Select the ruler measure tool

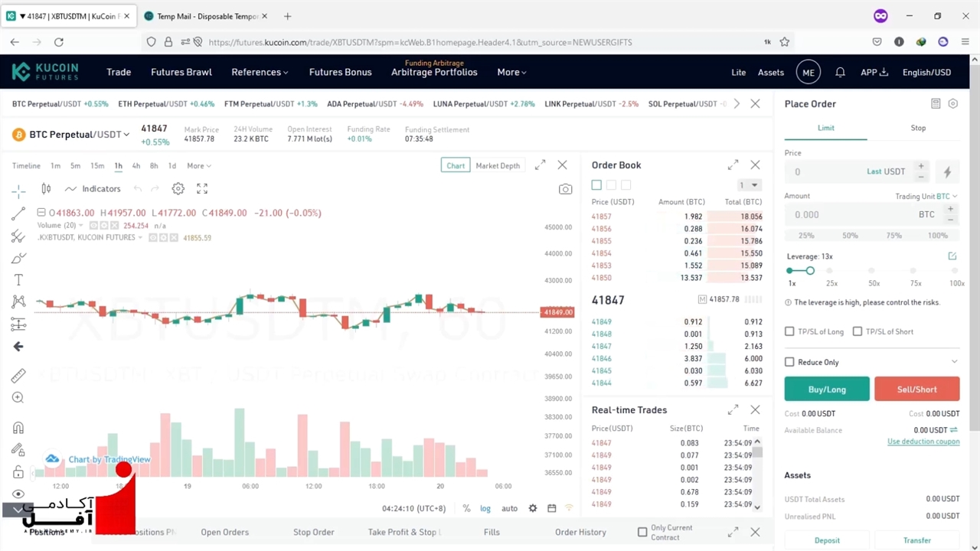click(18, 375)
